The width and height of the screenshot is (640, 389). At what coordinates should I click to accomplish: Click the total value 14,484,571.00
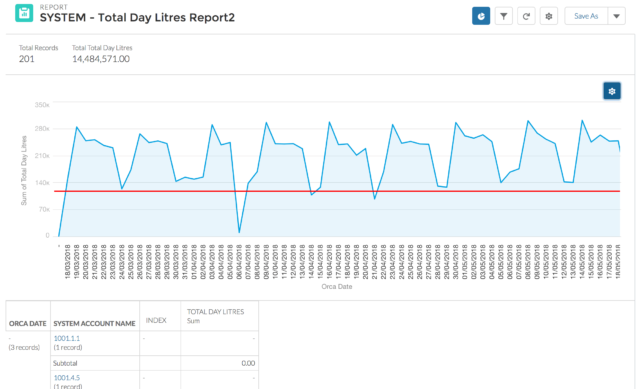click(x=101, y=59)
